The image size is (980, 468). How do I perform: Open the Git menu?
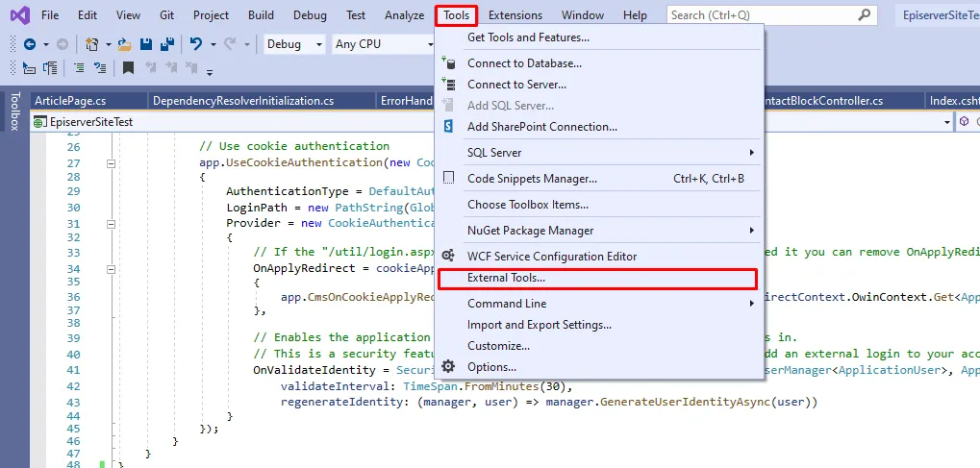167,15
